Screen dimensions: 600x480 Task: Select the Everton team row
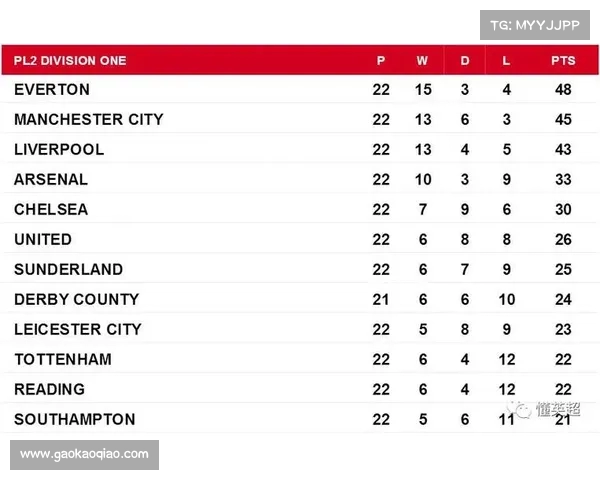(52, 89)
